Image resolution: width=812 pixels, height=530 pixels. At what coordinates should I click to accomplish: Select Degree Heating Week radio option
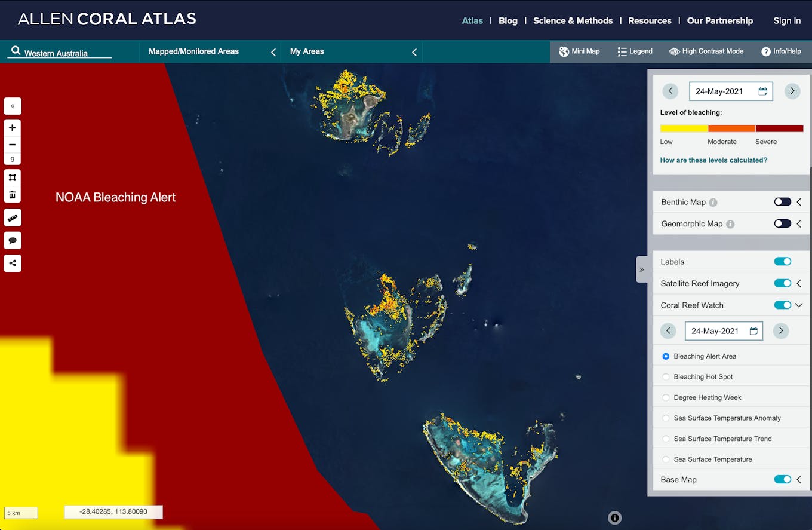(x=666, y=397)
